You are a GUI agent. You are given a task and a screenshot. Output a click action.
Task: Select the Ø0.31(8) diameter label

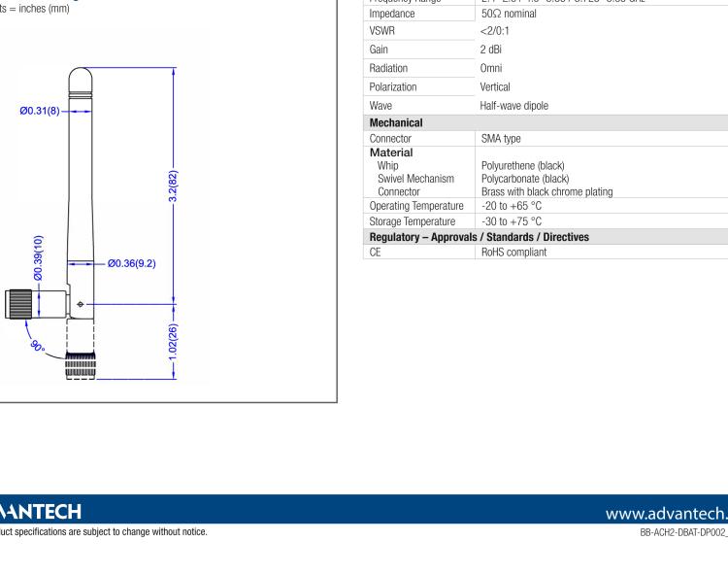[x=40, y=112]
